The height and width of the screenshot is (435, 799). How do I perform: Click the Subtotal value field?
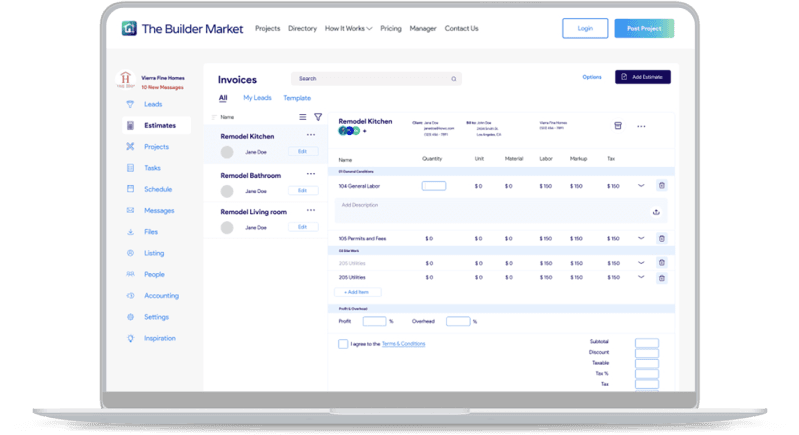[647, 343]
